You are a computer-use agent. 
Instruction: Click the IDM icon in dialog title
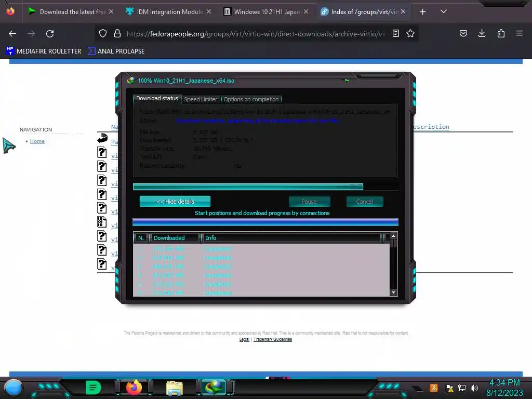[x=131, y=81]
